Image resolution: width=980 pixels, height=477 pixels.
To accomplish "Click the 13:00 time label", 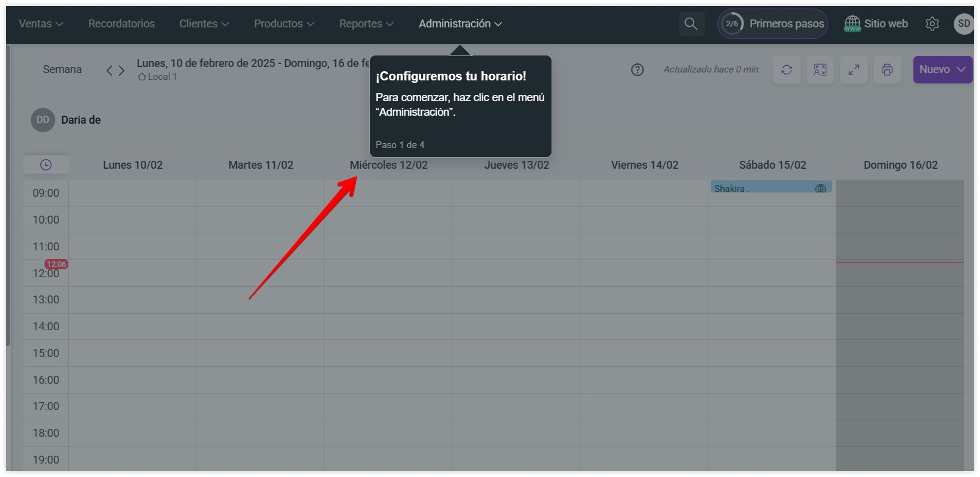I will coord(46,300).
